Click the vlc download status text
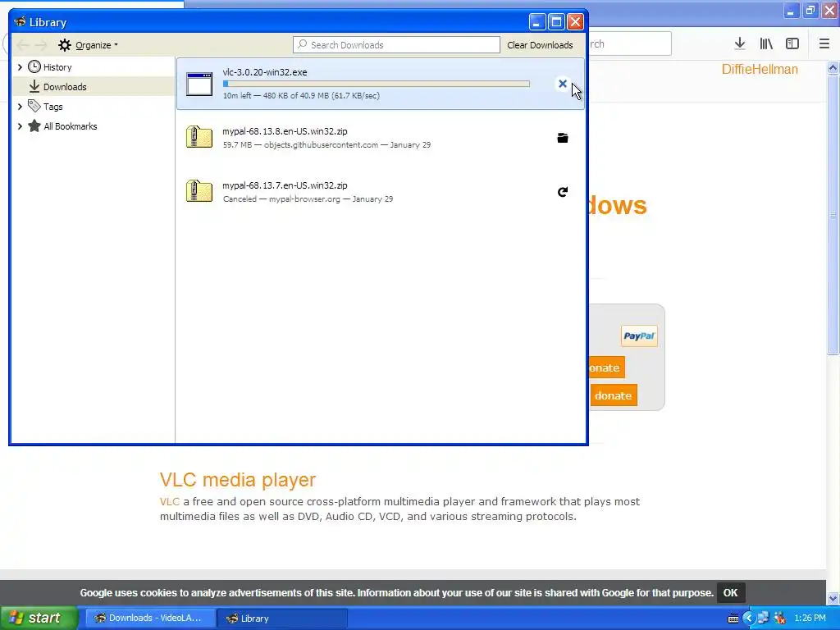This screenshot has width=840, height=630. pos(301,96)
